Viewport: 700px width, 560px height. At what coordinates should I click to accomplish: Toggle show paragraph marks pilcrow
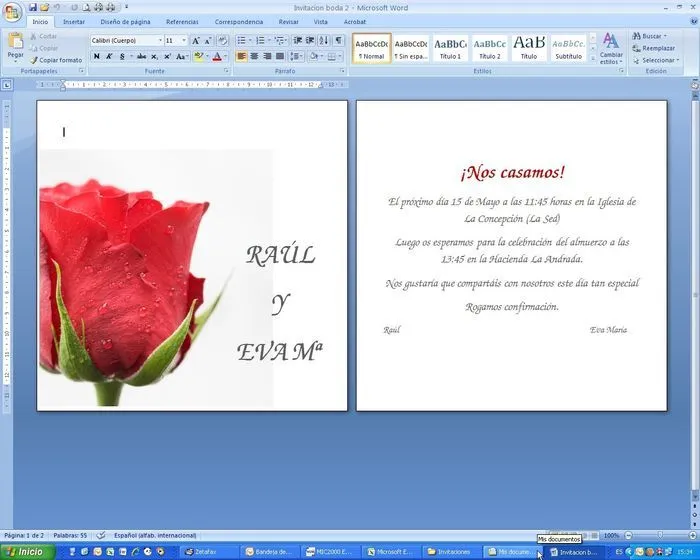339,41
